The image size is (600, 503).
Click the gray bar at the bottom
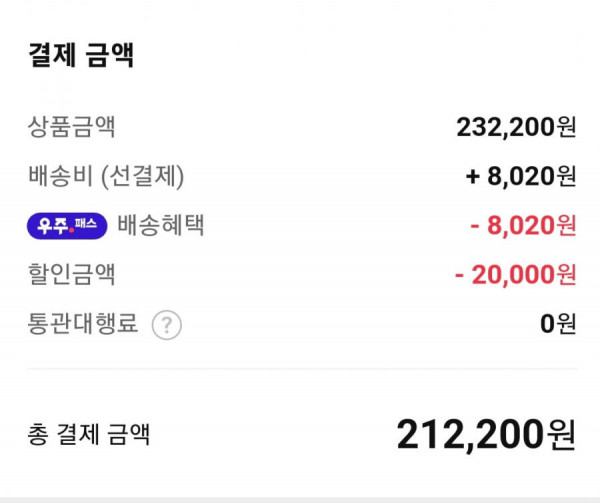click(x=300, y=500)
